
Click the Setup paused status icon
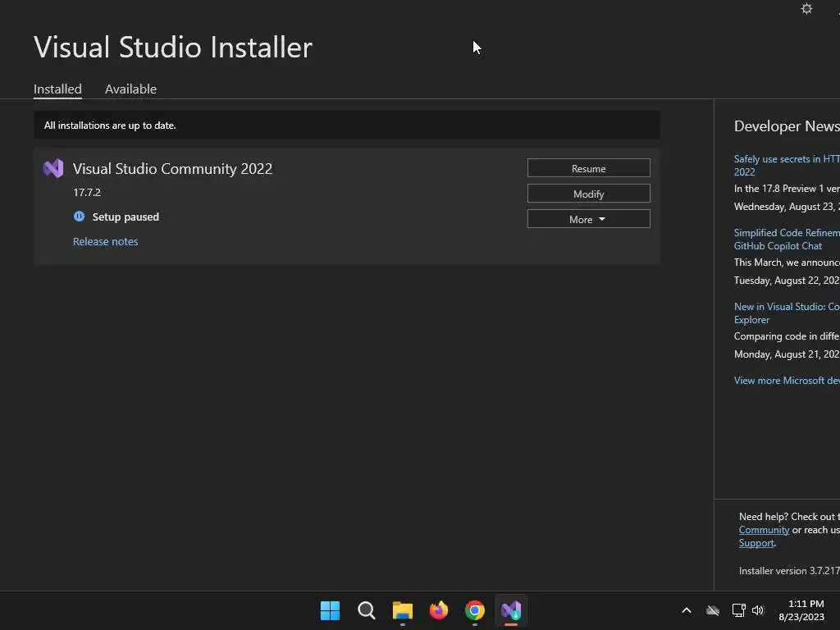coord(79,217)
